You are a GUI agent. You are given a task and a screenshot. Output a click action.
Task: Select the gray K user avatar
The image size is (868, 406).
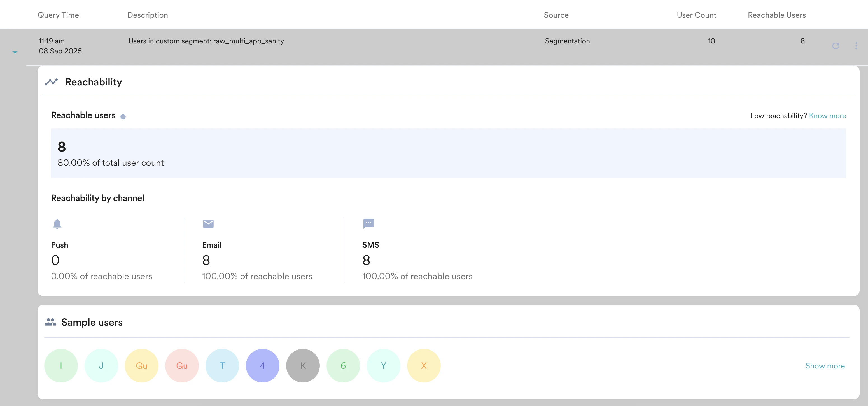pyautogui.click(x=303, y=366)
